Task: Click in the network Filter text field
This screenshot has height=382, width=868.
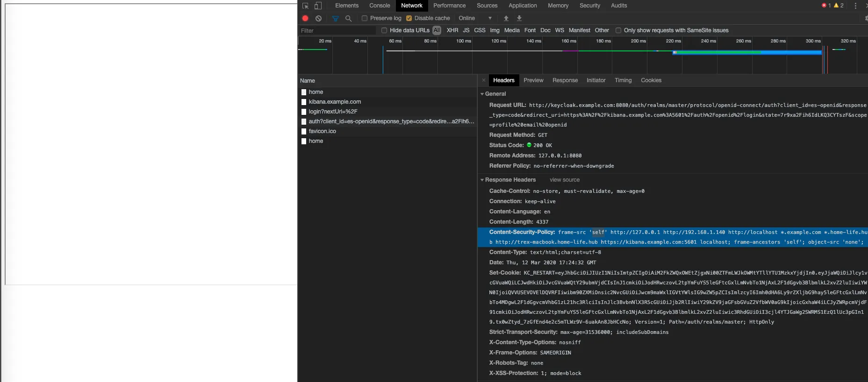Action: pos(337,30)
